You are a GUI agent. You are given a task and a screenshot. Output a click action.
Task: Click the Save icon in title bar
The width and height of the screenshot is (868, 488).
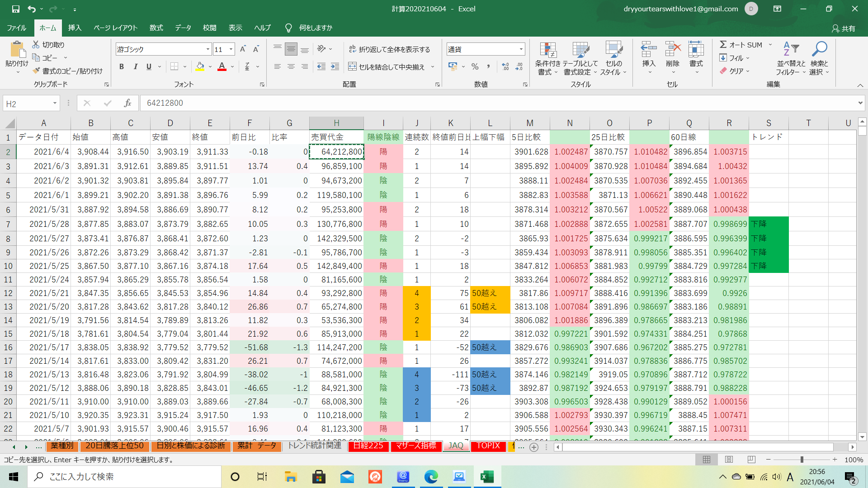click(x=15, y=9)
